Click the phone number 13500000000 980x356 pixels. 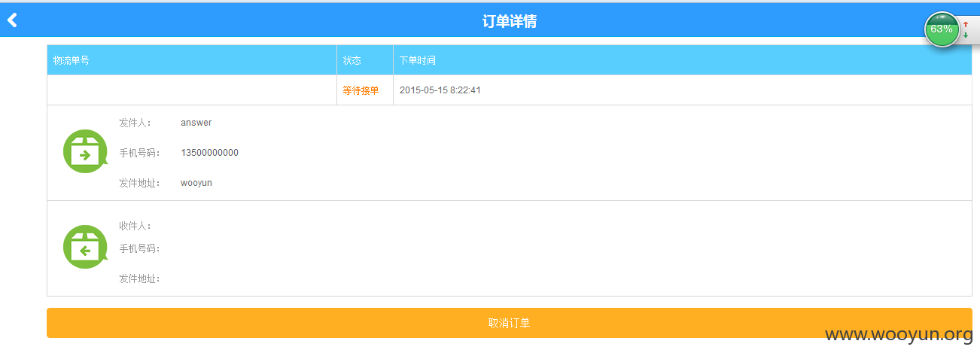point(210,153)
